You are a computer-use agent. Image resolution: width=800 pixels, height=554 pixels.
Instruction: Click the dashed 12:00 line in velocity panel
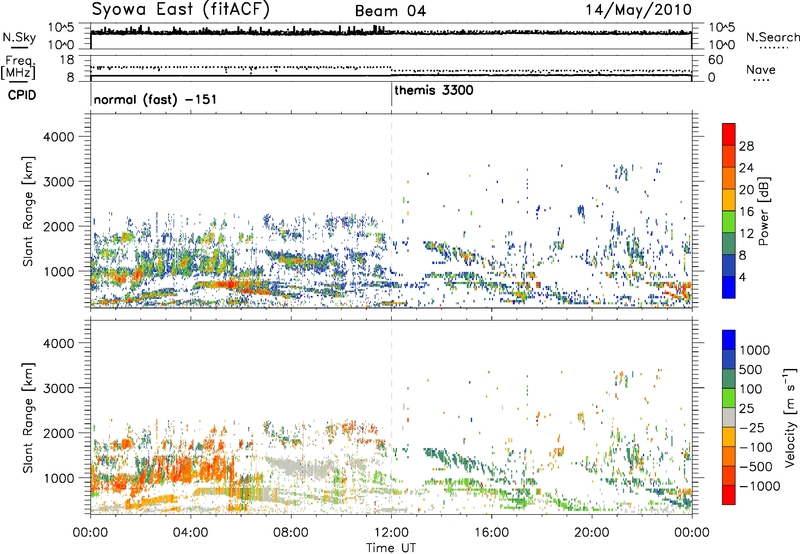coord(391,416)
